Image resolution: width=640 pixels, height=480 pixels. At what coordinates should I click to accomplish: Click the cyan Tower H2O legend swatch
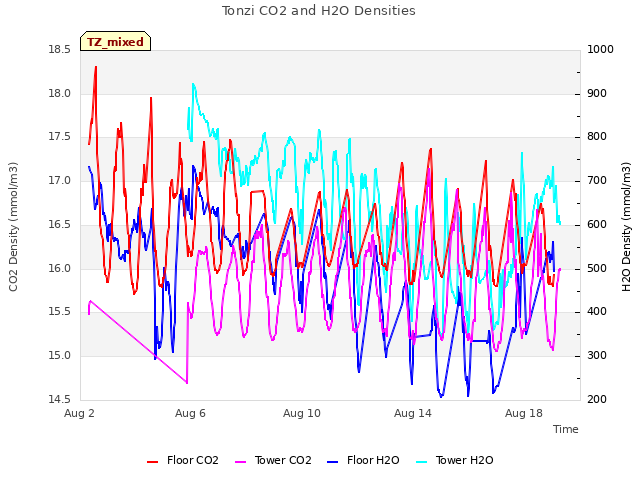tap(421, 462)
